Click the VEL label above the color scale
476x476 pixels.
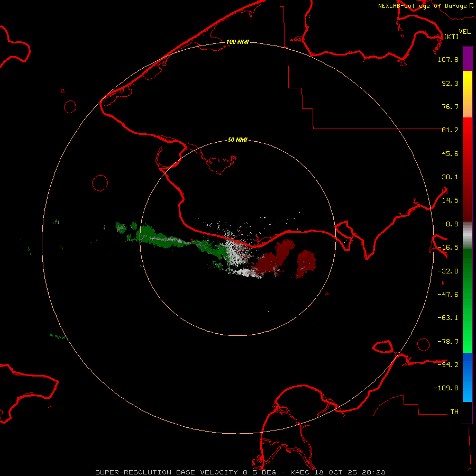coord(464,32)
